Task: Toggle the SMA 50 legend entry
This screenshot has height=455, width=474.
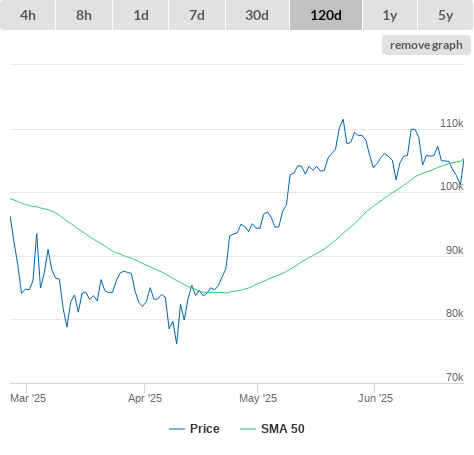Action: point(283,429)
